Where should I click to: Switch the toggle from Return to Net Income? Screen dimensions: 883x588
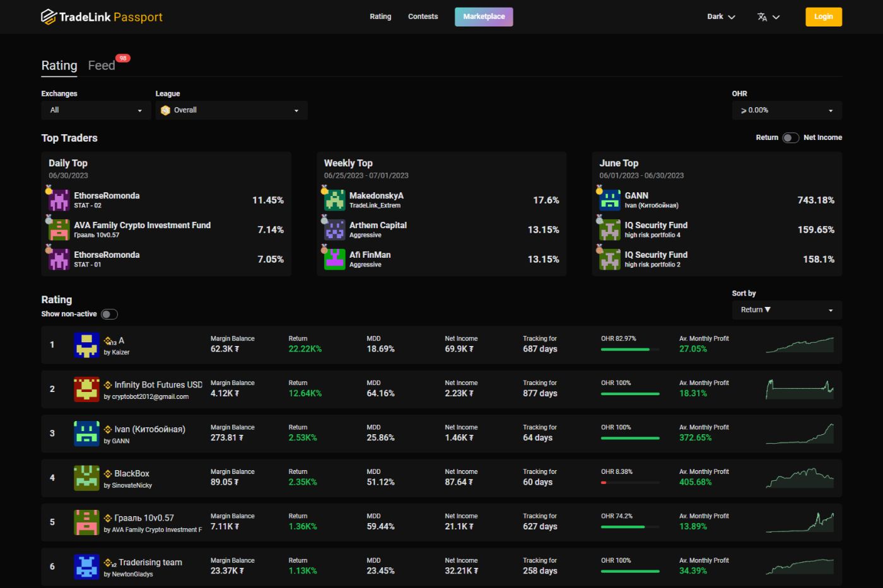[792, 137]
